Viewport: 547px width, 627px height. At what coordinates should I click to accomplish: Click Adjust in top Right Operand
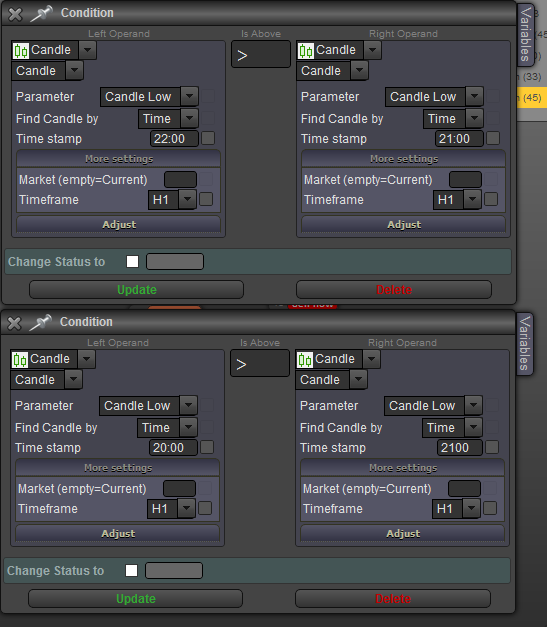[x=404, y=224]
